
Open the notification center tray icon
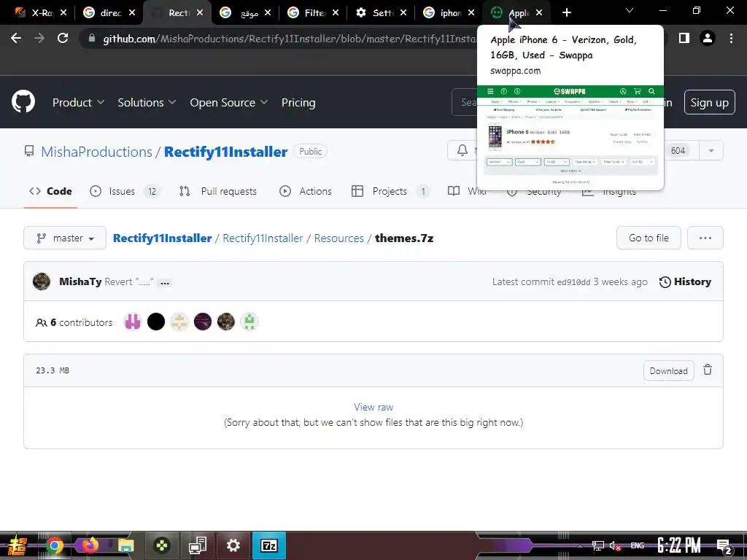tap(724, 546)
